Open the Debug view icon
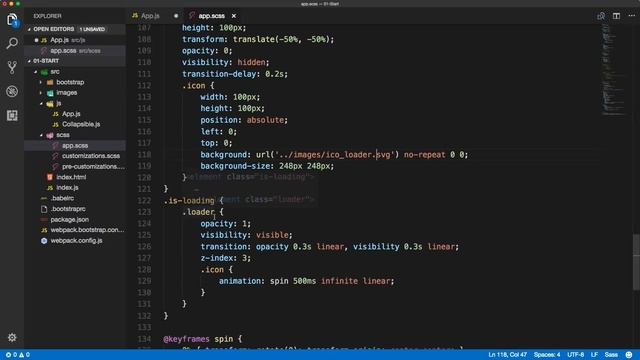Viewport: 640px width, 360px height. pos(12,91)
